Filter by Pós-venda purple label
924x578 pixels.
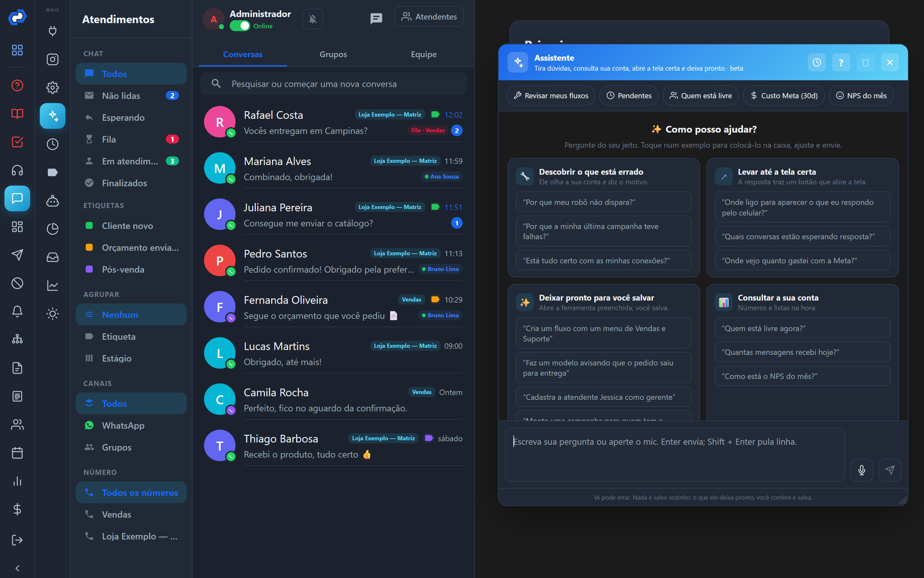[131, 269]
